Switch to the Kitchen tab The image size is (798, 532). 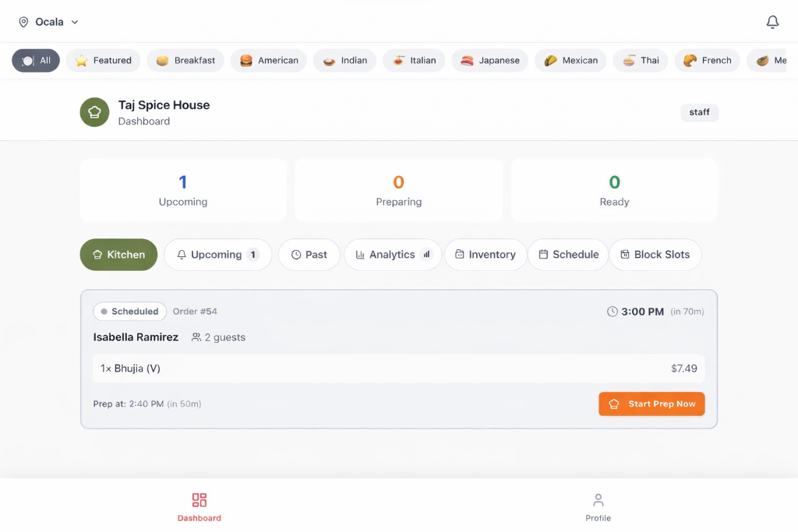click(x=118, y=254)
